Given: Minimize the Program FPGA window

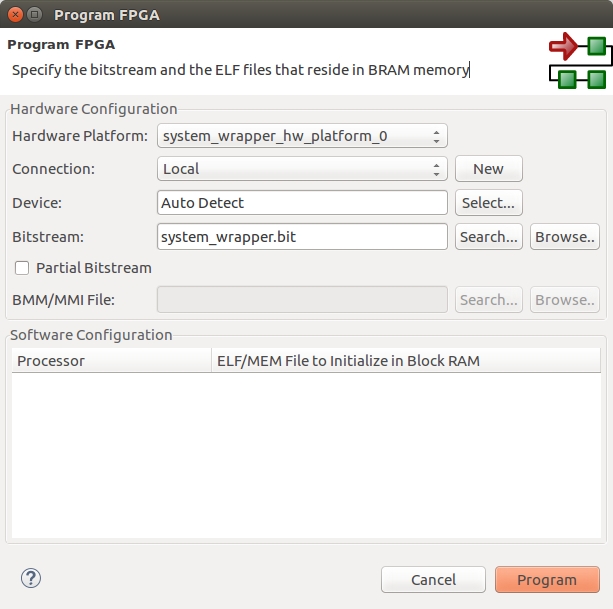Looking at the screenshot, I should [35, 15].
